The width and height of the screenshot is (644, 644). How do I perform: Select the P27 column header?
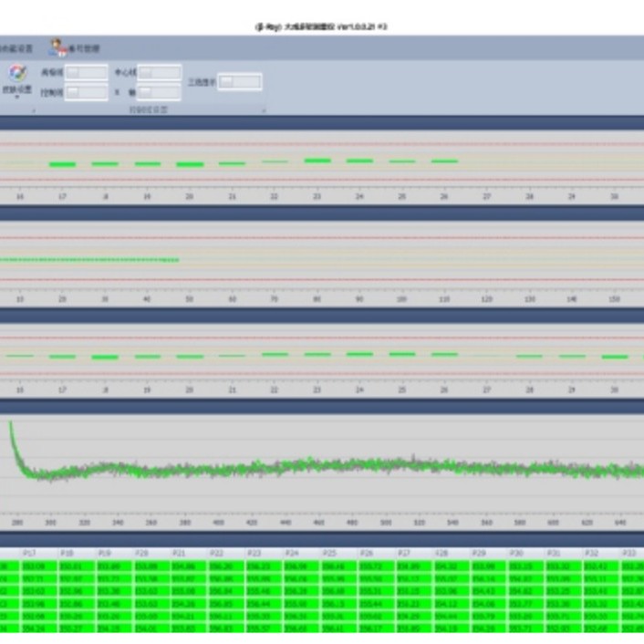click(x=414, y=554)
